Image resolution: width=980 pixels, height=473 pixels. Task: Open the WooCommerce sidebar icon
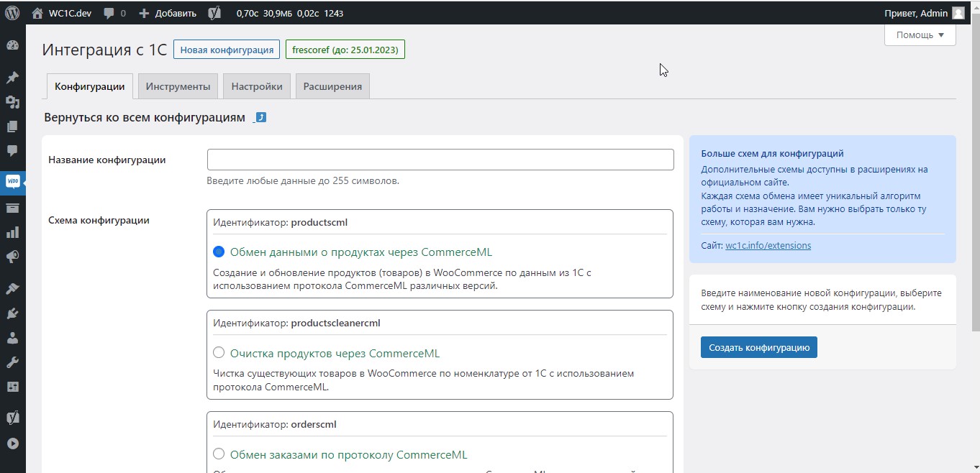coord(12,183)
